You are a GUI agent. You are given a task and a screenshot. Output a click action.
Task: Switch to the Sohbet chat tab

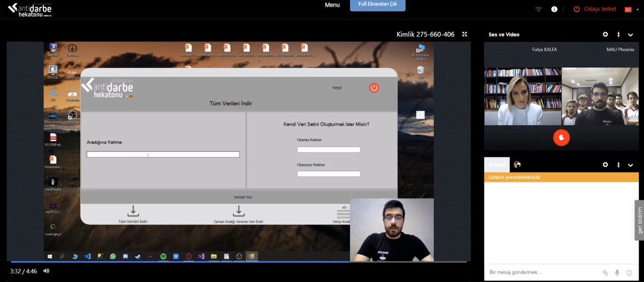496,164
